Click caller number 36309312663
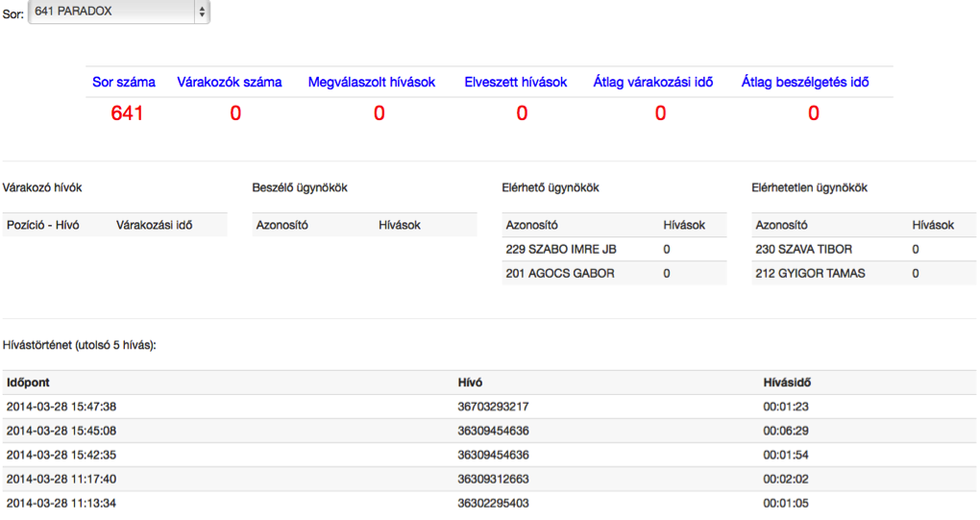The image size is (980, 520). 493,479
